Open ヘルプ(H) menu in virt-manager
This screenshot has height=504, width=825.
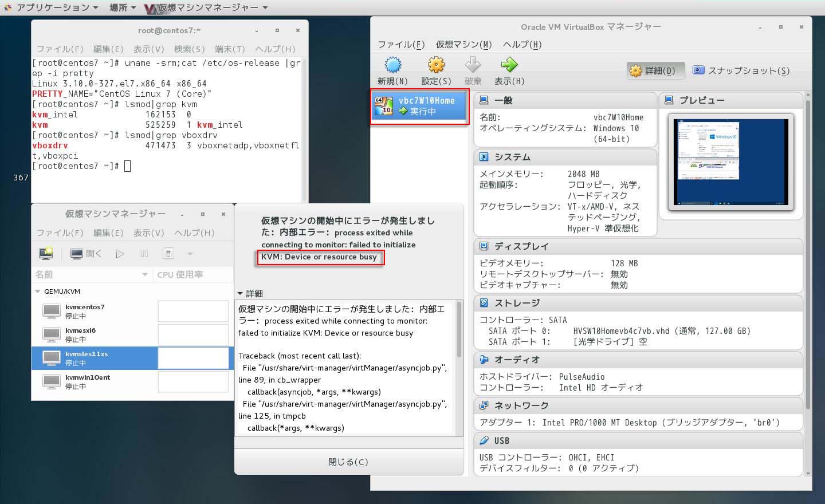[194, 233]
